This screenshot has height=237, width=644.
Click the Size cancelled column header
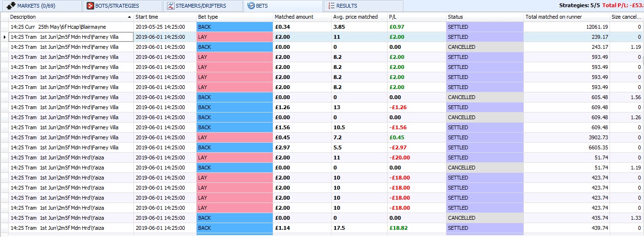(x=627, y=17)
